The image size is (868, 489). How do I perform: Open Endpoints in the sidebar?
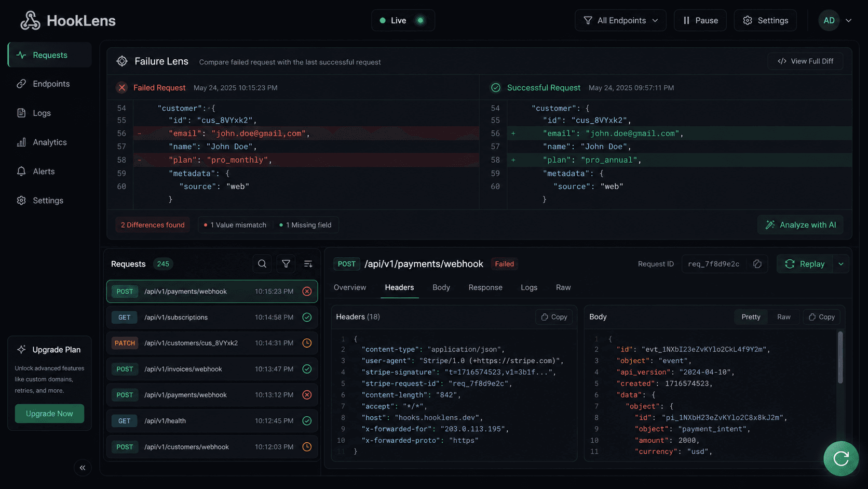pyautogui.click(x=50, y=84)
